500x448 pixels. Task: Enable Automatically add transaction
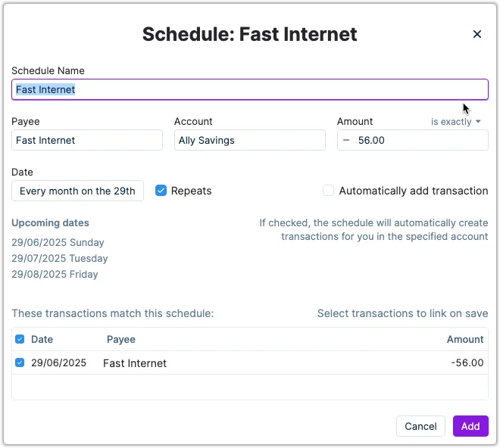pos(328,191)
